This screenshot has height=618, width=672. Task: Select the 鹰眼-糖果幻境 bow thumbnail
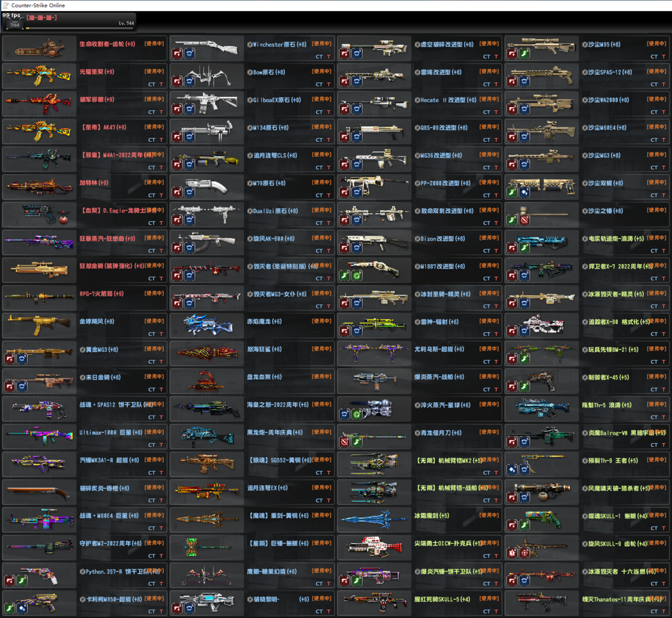tap(207, 576)
